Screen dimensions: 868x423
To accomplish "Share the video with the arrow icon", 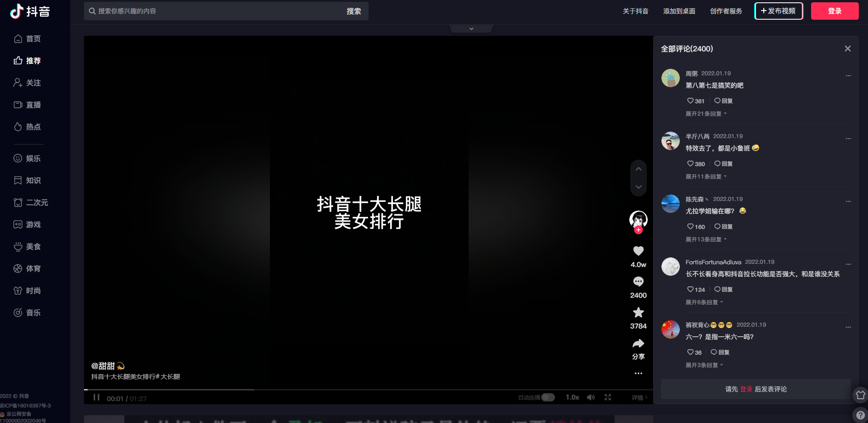I will point(638,344).
